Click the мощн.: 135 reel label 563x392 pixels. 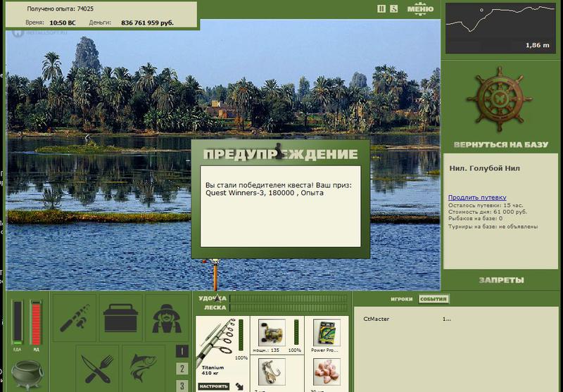tap(266, 350)
